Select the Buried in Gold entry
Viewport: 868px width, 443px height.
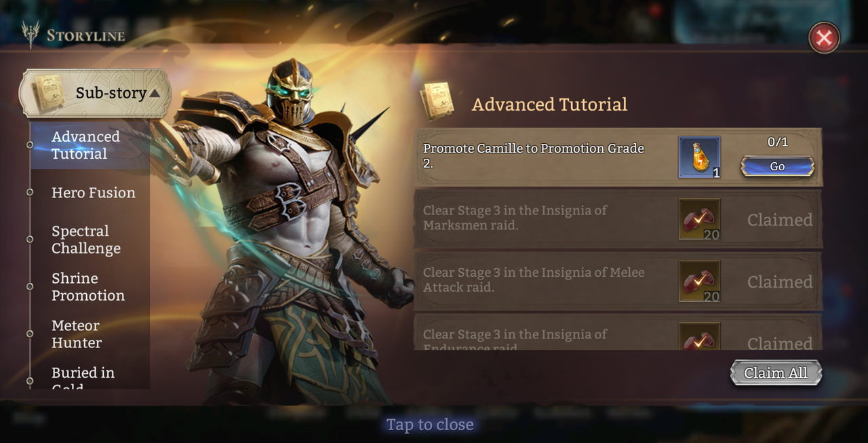[83, 377]
